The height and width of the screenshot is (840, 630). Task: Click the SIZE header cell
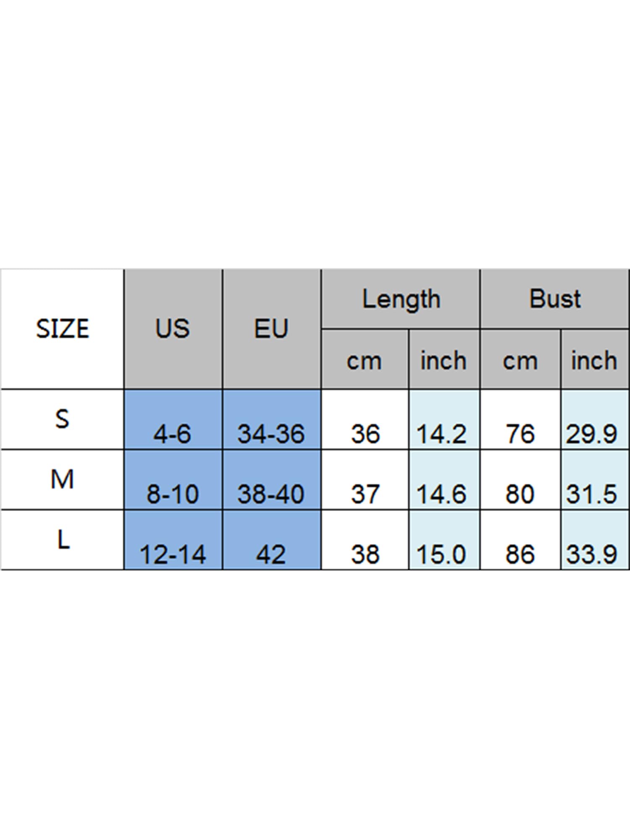coord(62,329)
